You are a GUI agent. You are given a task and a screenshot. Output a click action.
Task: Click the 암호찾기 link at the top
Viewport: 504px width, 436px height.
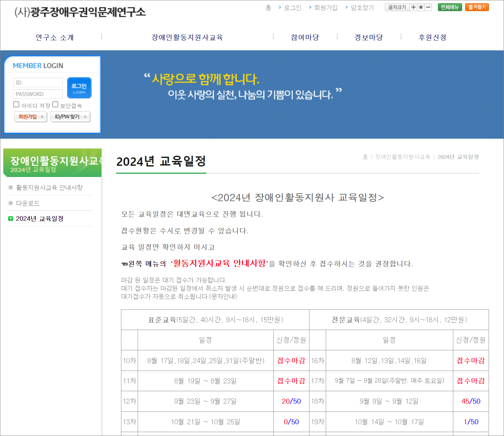click(x=362, y=8)
